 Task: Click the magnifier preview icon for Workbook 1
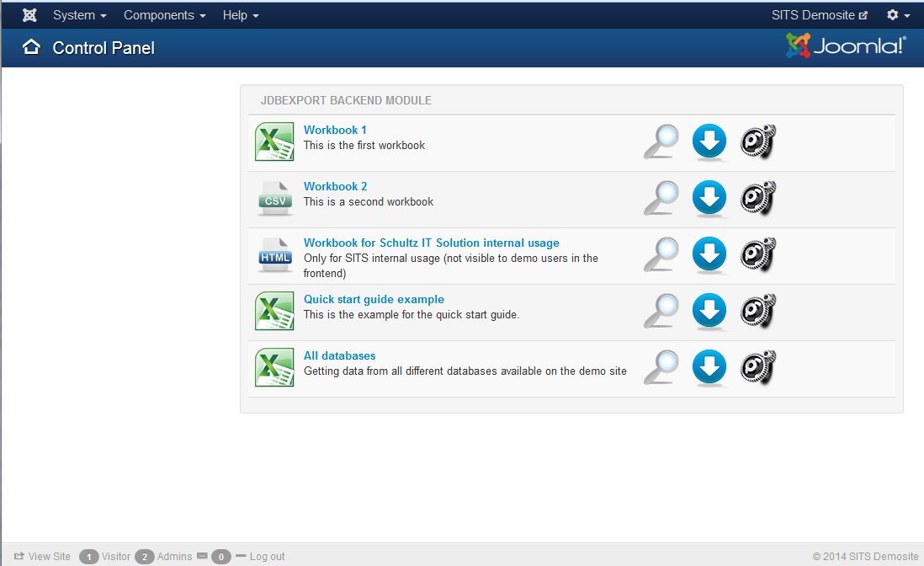click(661, 141)
